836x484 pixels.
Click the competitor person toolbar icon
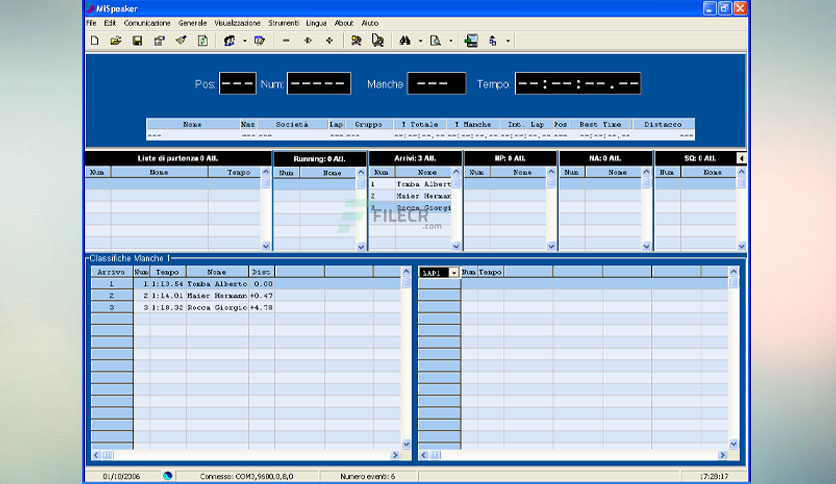pos(356,41)
